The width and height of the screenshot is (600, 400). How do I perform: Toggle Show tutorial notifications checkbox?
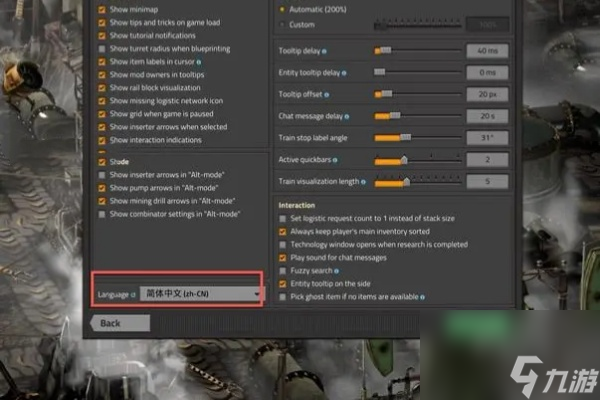[102, 36]
